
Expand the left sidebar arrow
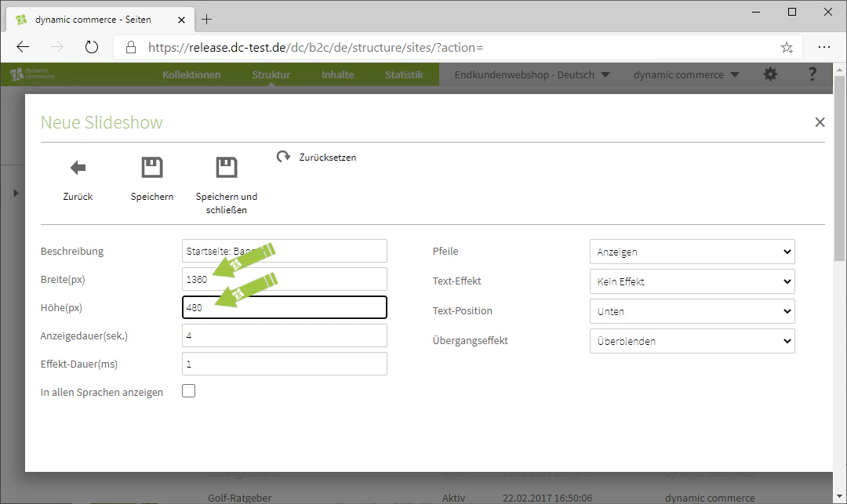point(16,193)
